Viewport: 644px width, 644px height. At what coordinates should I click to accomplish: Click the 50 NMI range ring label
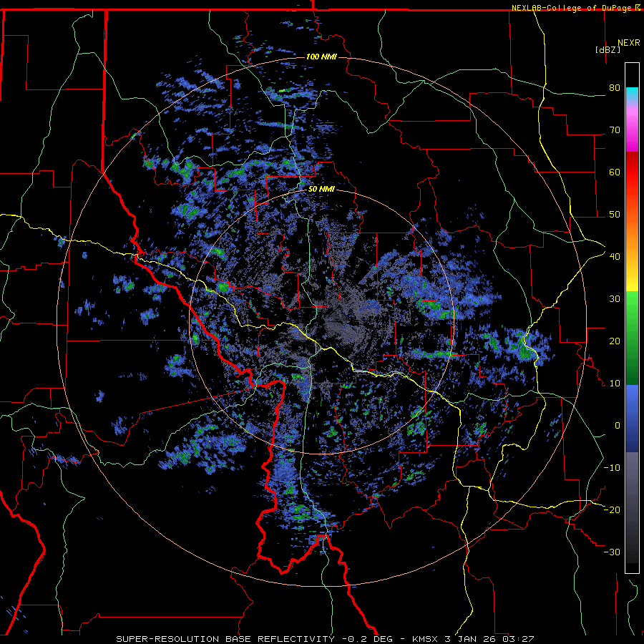click(321, 190)
